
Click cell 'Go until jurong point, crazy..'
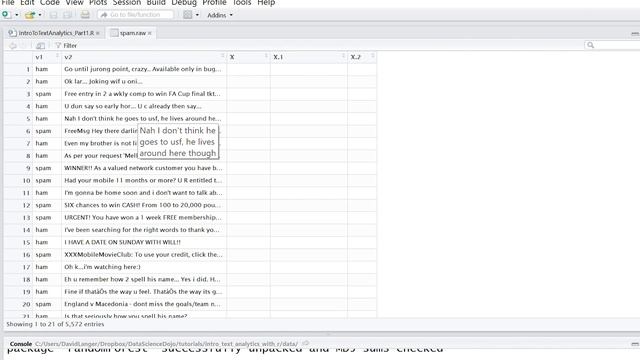click(144, 69)
